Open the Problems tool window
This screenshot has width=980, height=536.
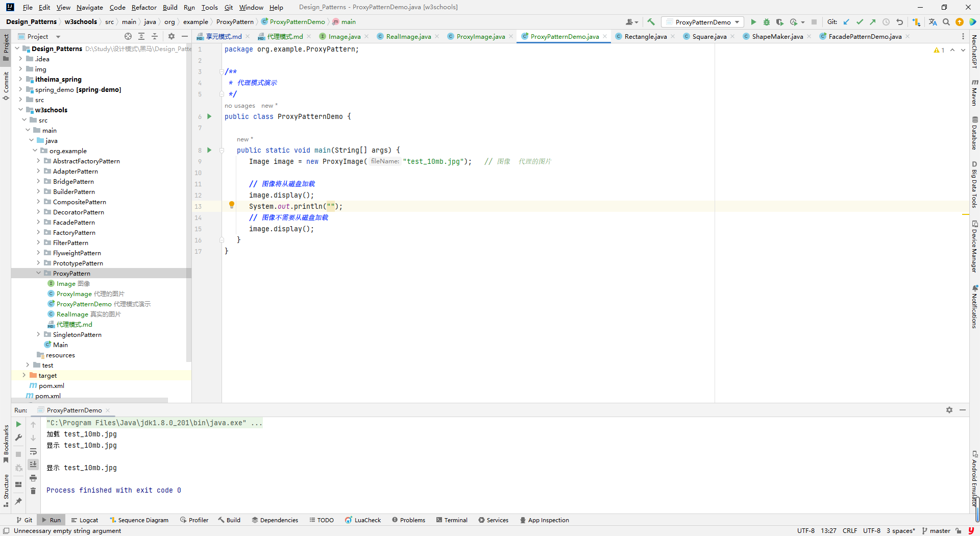(x=408, y=520)
